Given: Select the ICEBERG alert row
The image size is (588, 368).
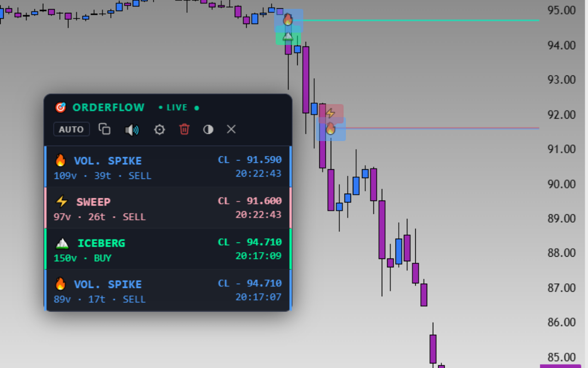Looking at the screenshot, I should tap(168, 249).
